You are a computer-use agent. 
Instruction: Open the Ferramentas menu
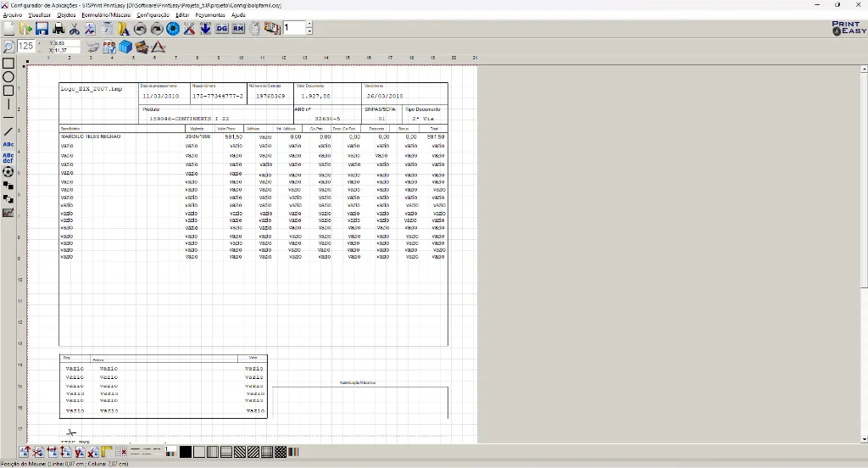pos(210,15)
